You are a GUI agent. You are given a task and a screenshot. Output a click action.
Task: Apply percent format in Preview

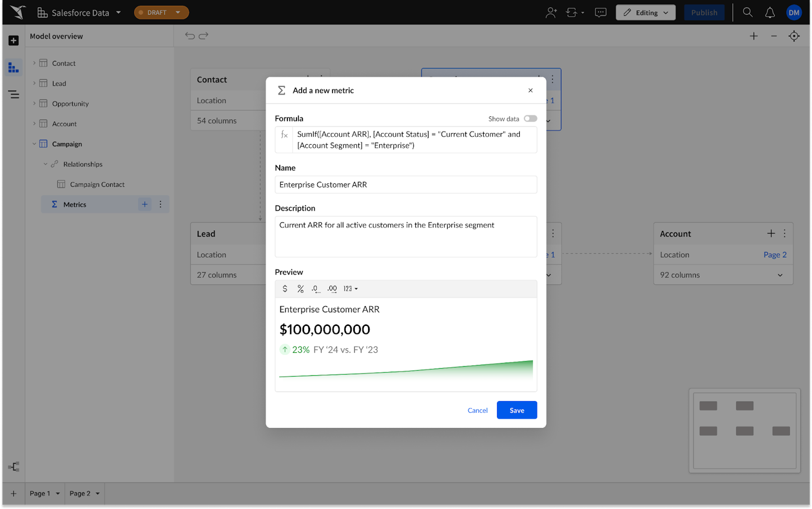(300, 288)
